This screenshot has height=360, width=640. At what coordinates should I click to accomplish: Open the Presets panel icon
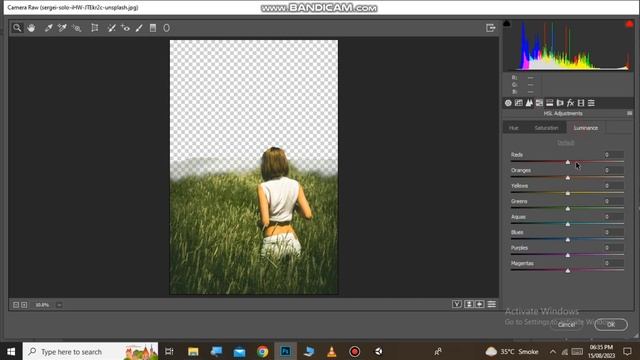[591, 103]
